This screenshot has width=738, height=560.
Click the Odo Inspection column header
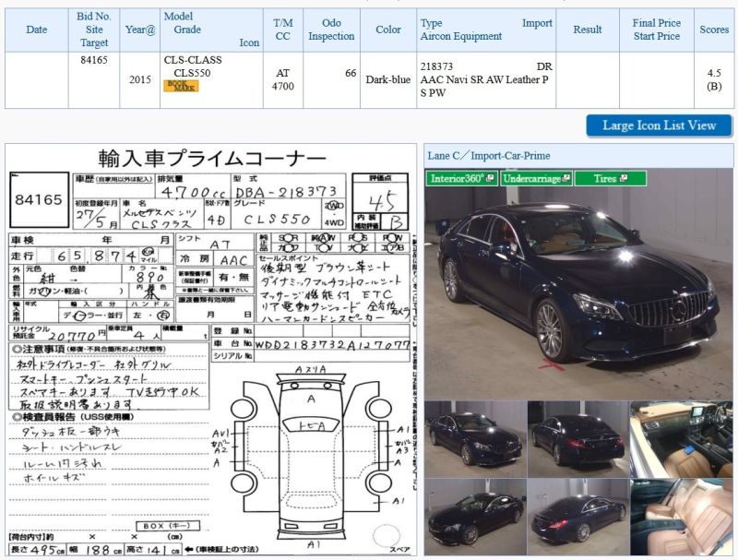[331, 30]
